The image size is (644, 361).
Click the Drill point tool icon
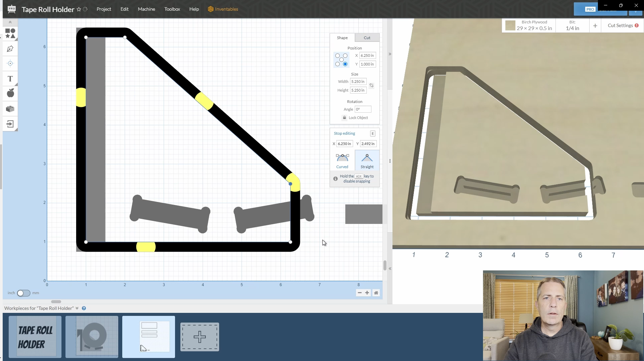(10, 64)
